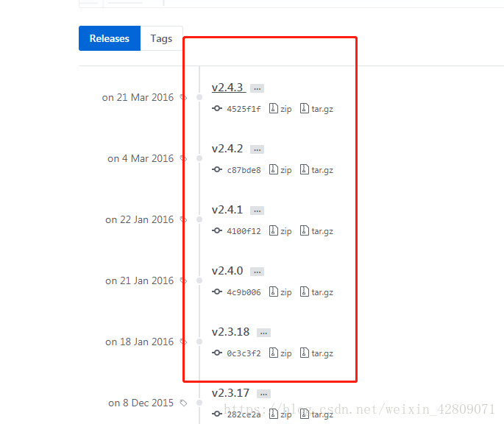Click the commit icon beside 4c9b006

(x=217, y=291)
